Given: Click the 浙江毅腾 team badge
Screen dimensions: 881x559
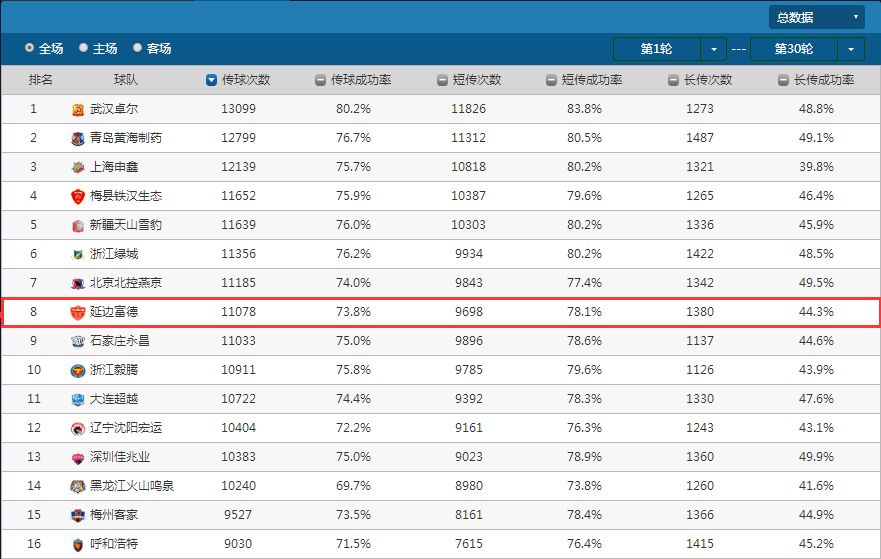Looking at the screenshot, I should tap(78, 371).
